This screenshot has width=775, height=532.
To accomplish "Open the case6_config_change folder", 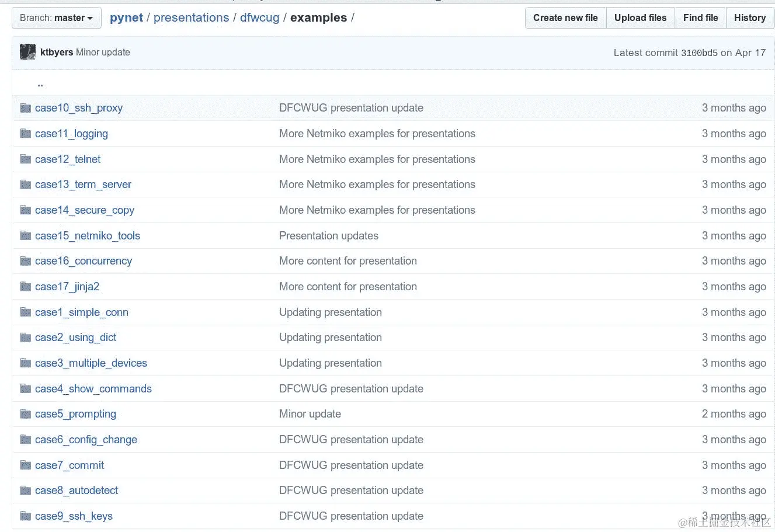I will click(86, 440).
